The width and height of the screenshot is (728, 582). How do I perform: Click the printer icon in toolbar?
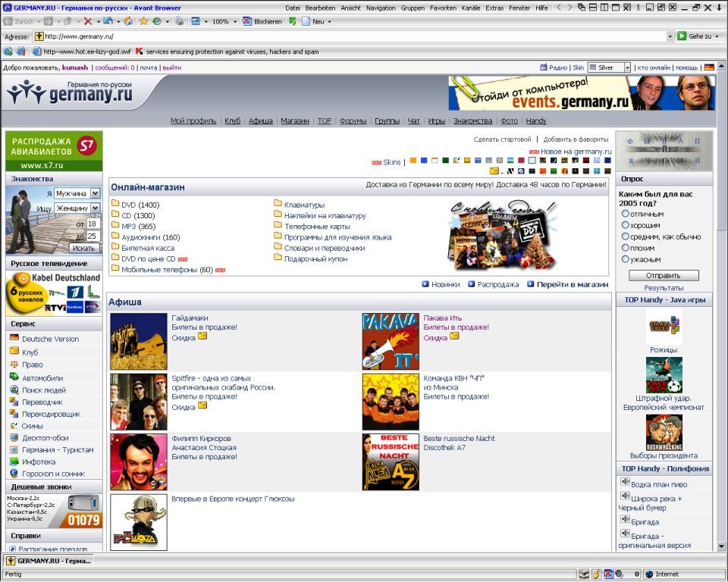click(x=179, y=21)
